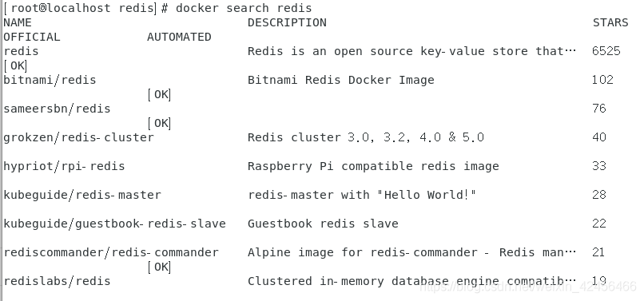Click the official [OK] marker for redis

point(15,65)
